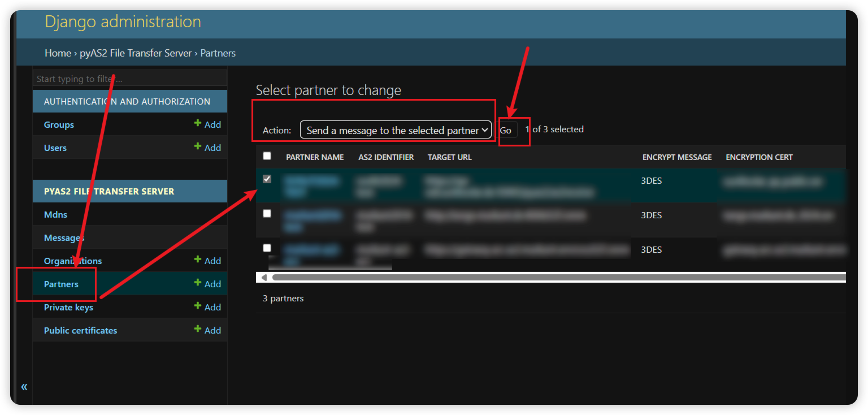This screenshot has width=868, height=415.
Task: Click the Add icon next to Public certificates
Action: [207, 330]
